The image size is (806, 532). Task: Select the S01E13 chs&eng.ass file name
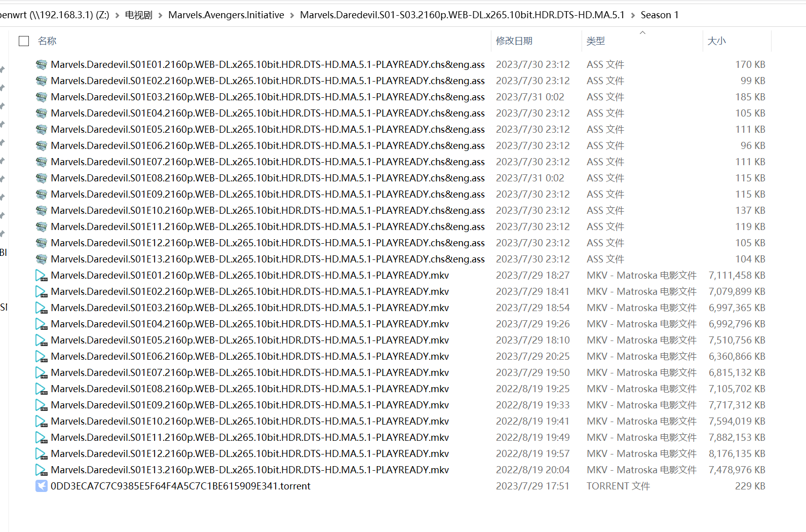click(268, 259)
